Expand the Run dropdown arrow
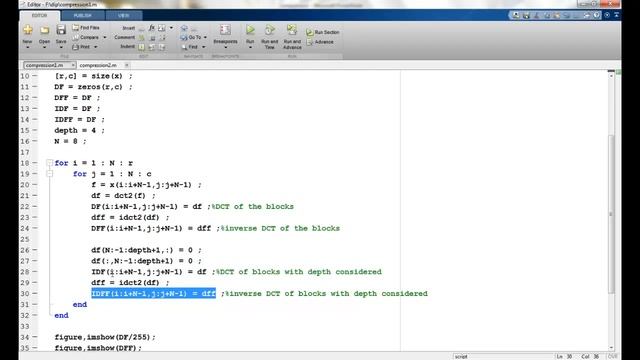 point(250,48)
